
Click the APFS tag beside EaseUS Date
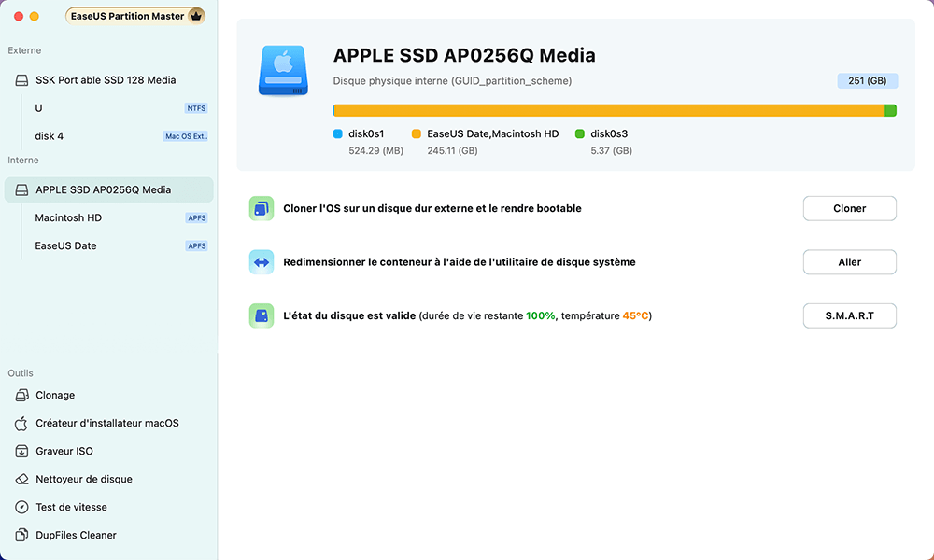click(x=196, y=245)
